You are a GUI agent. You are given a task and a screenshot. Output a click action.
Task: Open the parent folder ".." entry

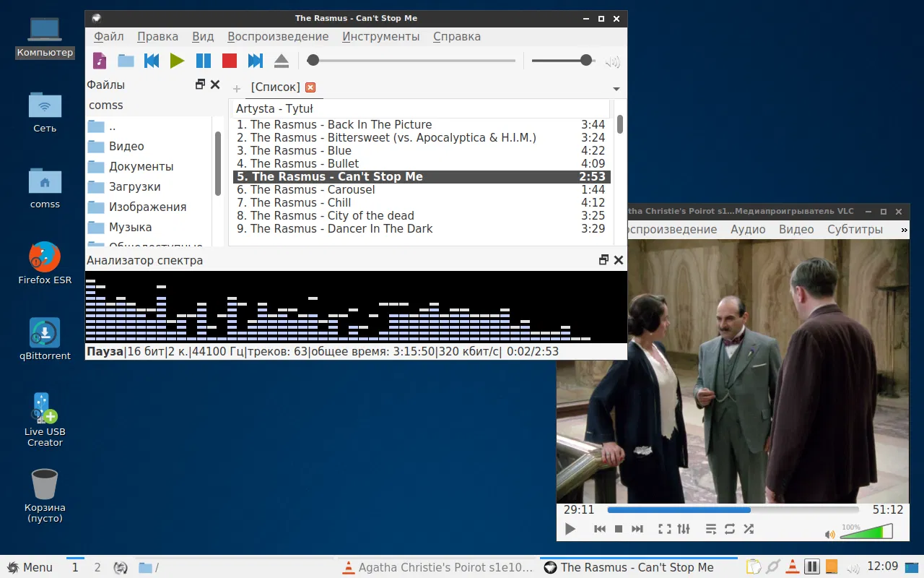click(112, 126)
